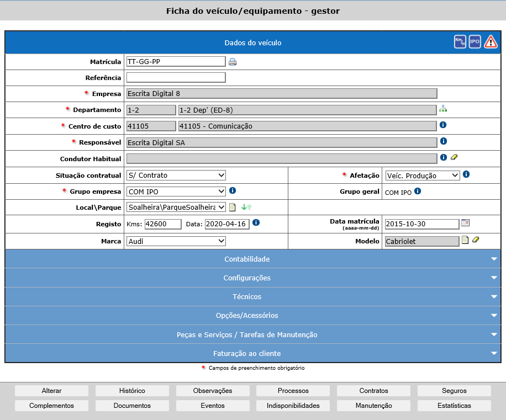Click the Modelo field showing Cabriolet
The image size is (506, 420).
[422, 241]
